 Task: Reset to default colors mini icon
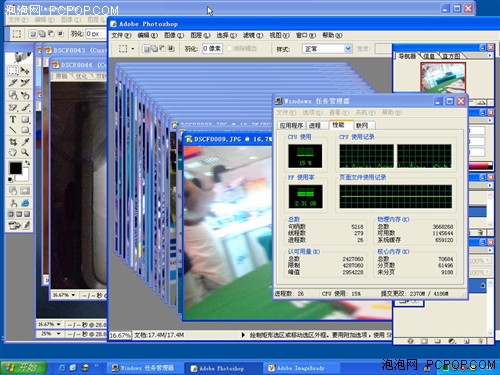(11, 180)
